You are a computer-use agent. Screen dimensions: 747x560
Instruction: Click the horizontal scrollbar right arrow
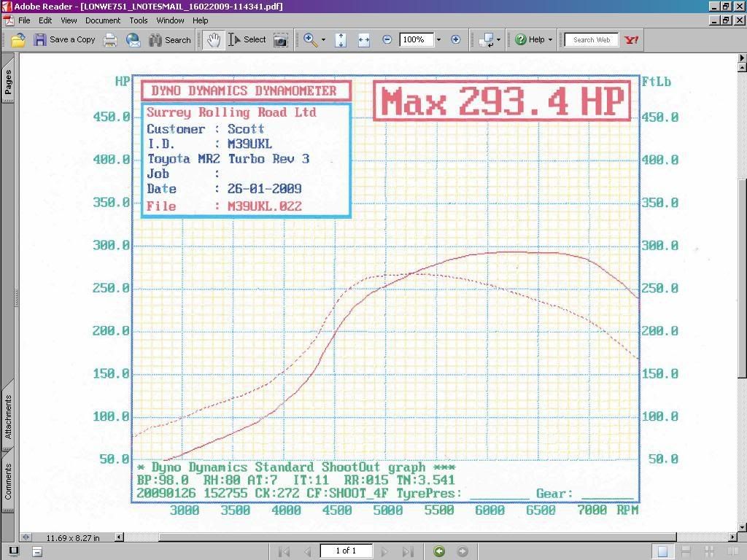732,537
